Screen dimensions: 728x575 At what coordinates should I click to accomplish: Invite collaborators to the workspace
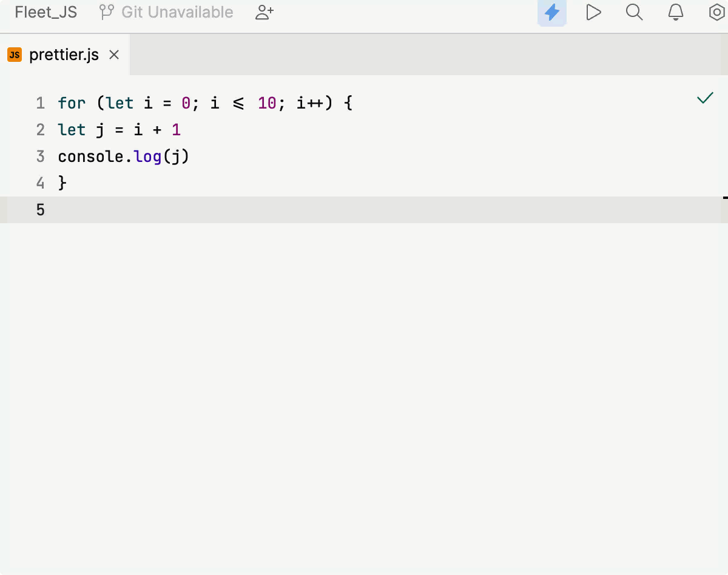point(263,12)
